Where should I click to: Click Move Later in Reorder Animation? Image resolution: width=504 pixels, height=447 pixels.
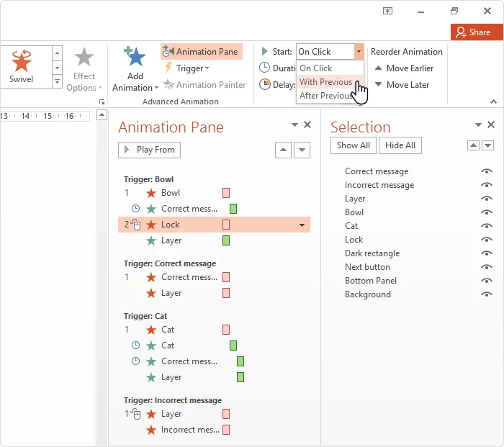point(402,85)
